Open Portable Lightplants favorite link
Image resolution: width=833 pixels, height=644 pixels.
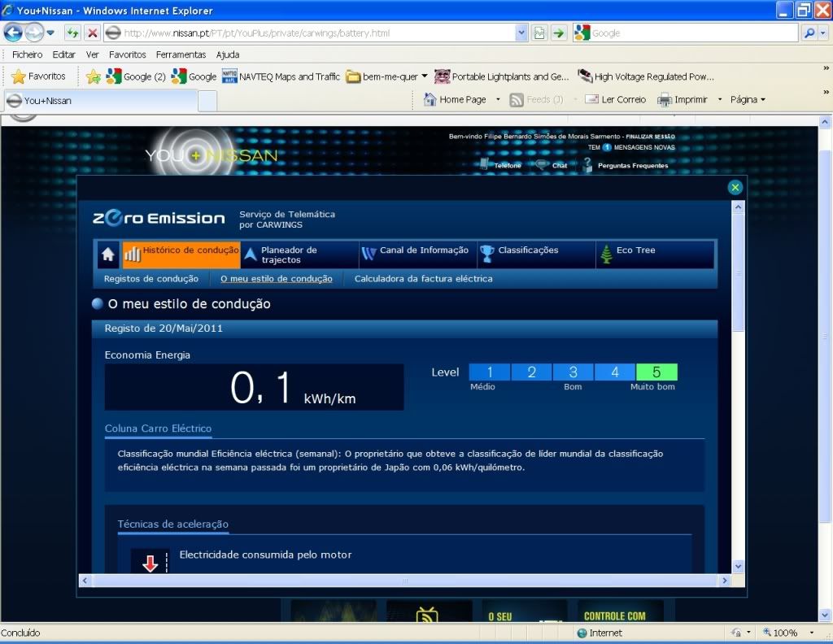click(x=501, y=76)
